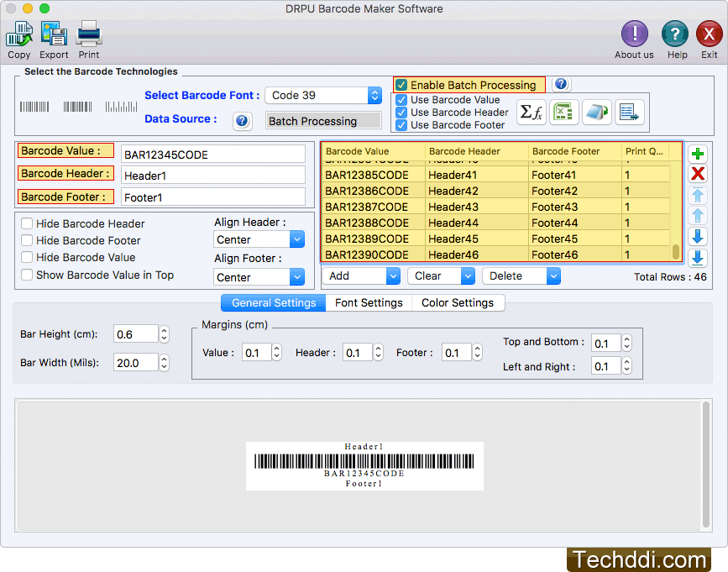This screenshot has width=728, height=572.
Task: Click the move row to top arrow
Action: pos(698,195)
